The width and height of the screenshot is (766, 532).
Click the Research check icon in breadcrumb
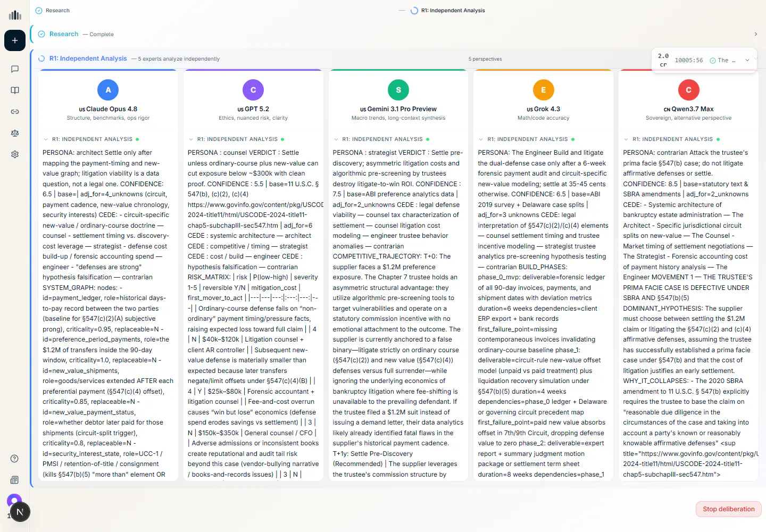coord(39,11)
